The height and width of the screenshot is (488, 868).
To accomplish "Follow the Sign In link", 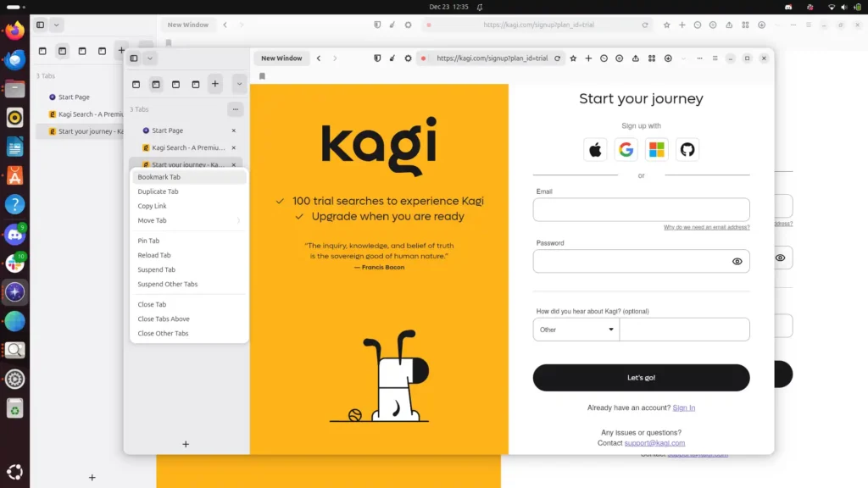I will (x=683, y=408).
